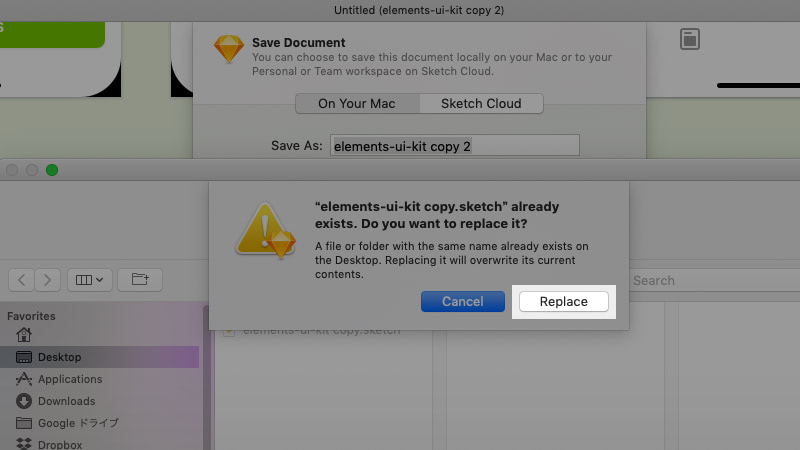800x450 pixels.
Task: Go back with the left chevron button
Action: click(x=21, y=280)
